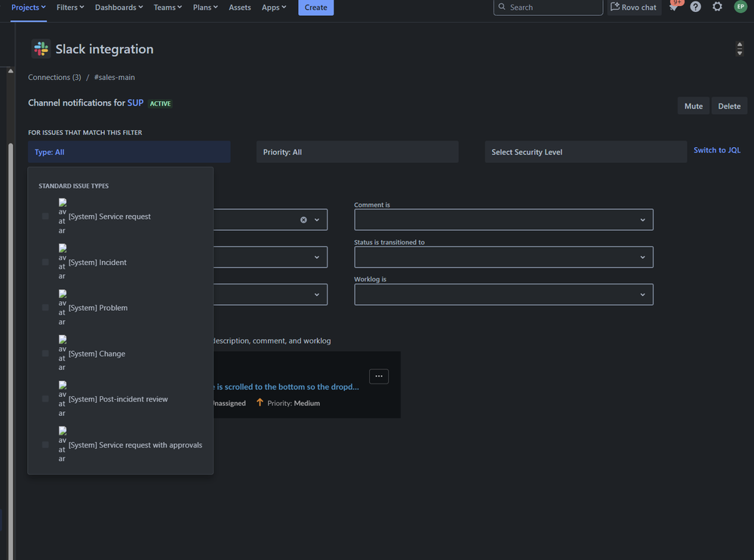The width and height of the screenshot is (754, 560).
Task: Open the settings gear icon
Action: click(x=718, y=7)
